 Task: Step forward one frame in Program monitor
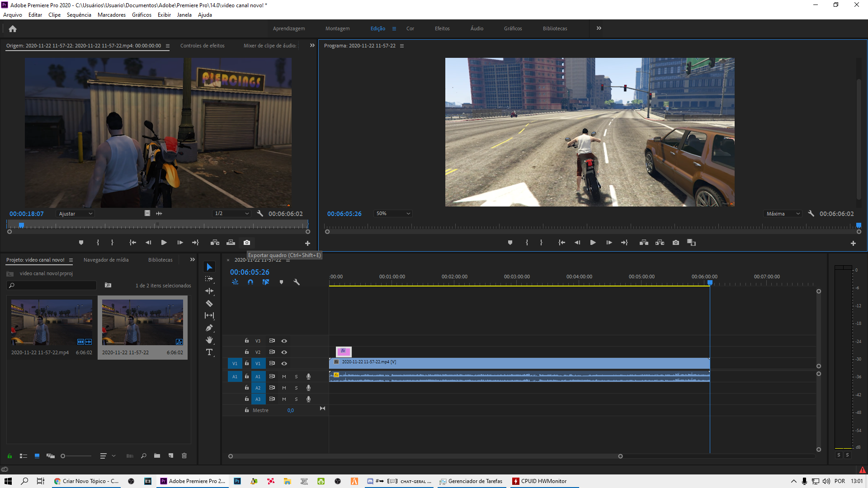pos(609,243)
